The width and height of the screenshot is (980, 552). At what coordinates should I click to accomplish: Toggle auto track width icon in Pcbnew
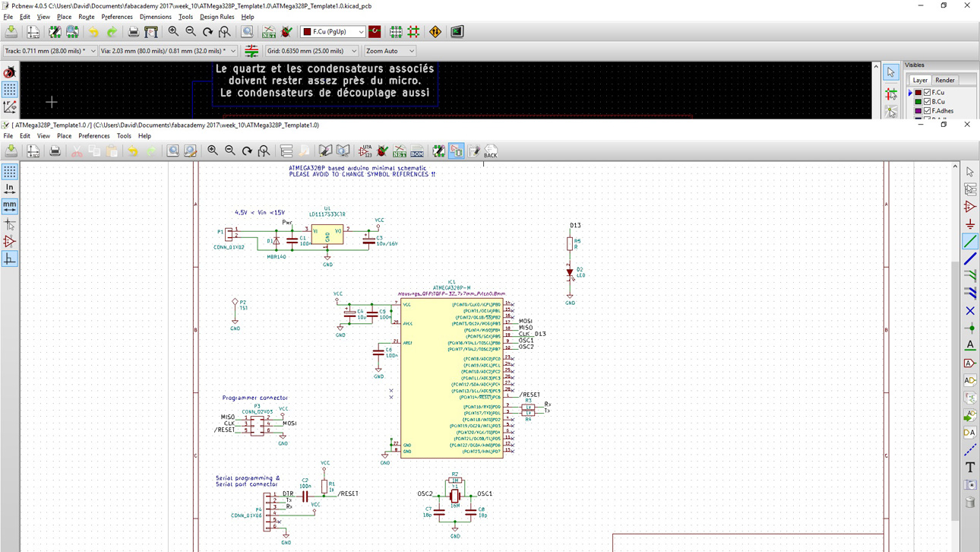click(x=251, y=51)
